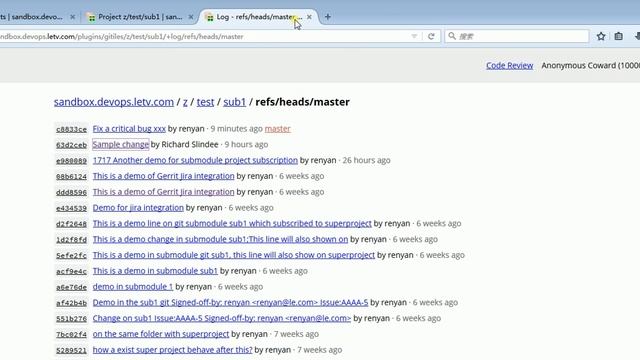Viewport: 640px width, 360px height.
Task: Open a new browser tab
Action: (328, 17)
